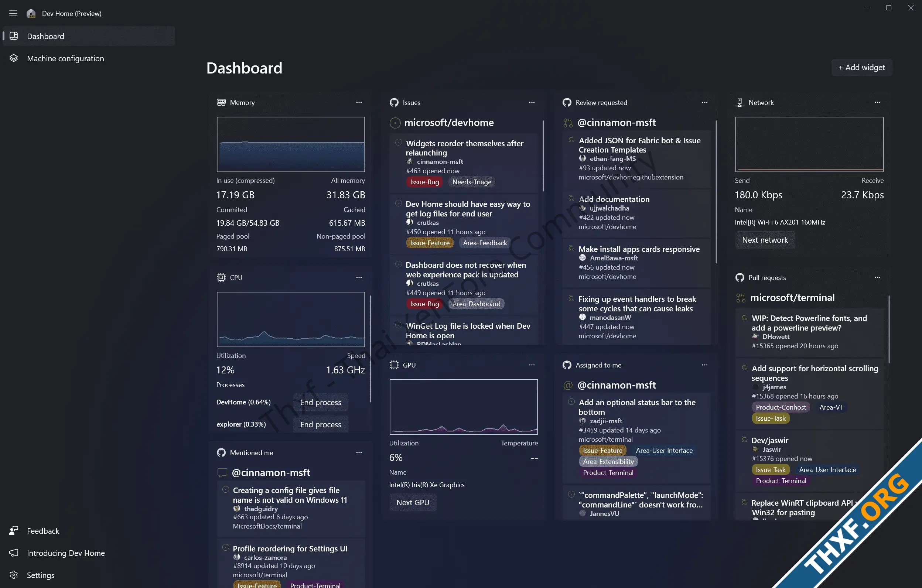Open PR Make install apps cards responsive
This screenshot has height=588, width=922.
(x=636, y=263)
